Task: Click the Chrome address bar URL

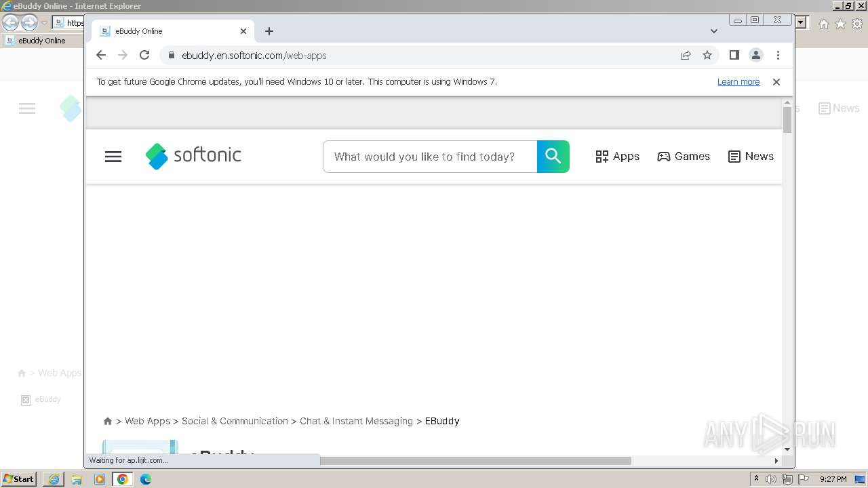Action: tap(254, 56)
